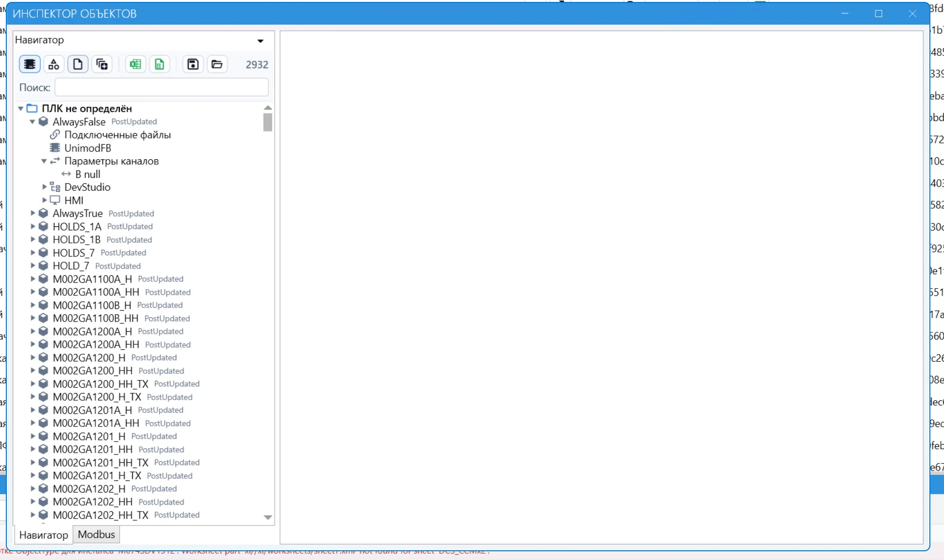This screenshot has width=944, height=560.
Task: Click the HMI monitor icon
Action: point(55,200)
